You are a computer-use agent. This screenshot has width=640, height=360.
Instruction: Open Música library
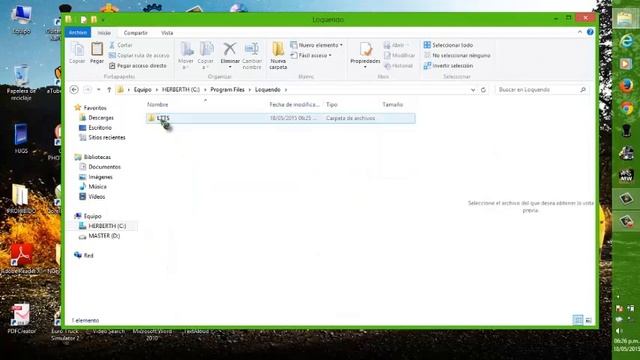(x=93, y=187)
